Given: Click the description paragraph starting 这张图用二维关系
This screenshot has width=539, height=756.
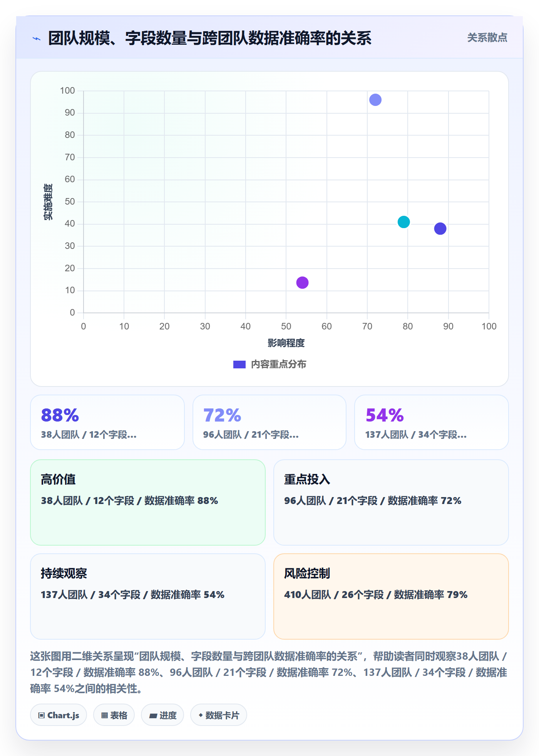Looking at the screenshot, I should click(x=269, y=672).
